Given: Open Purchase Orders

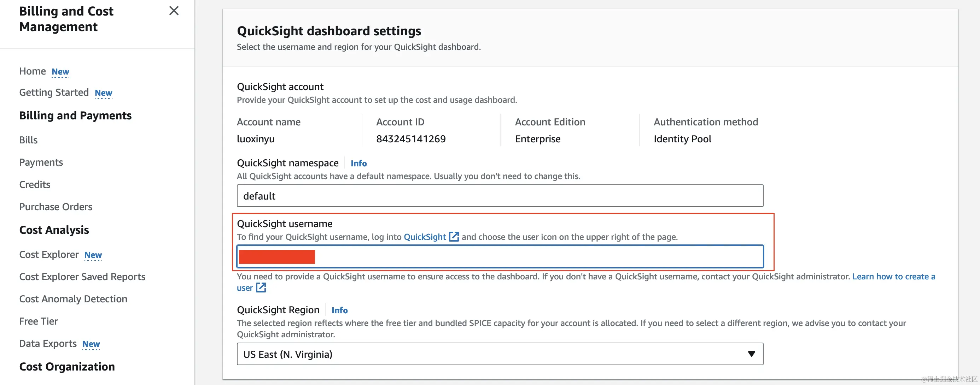Looking at the screenshot, I should 56,207.
